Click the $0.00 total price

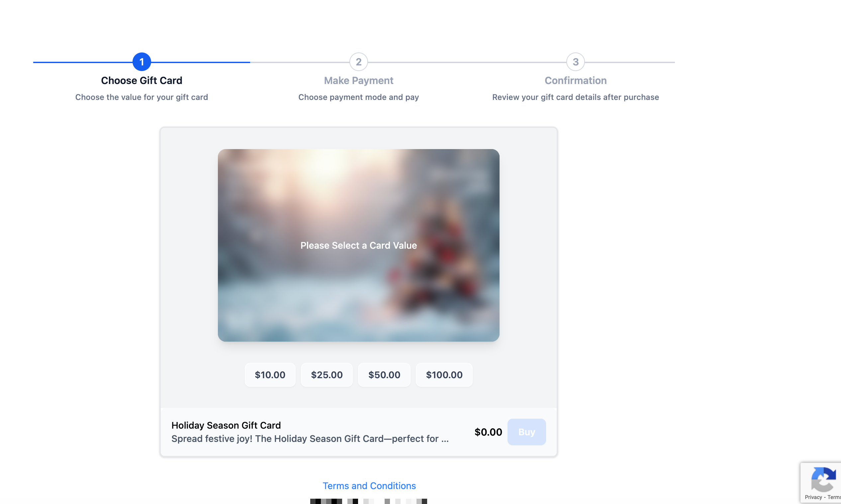pos(488,432)
